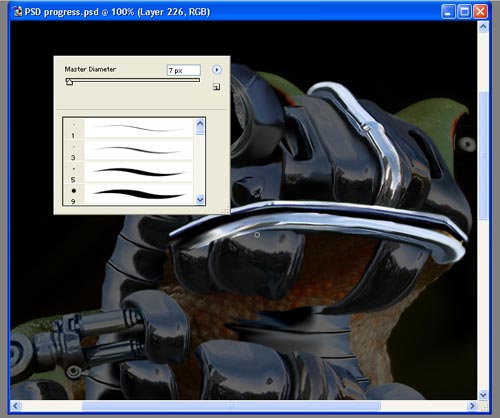Click the Master Diameter value field
This screenshot has width=500, height=418.
184,70
